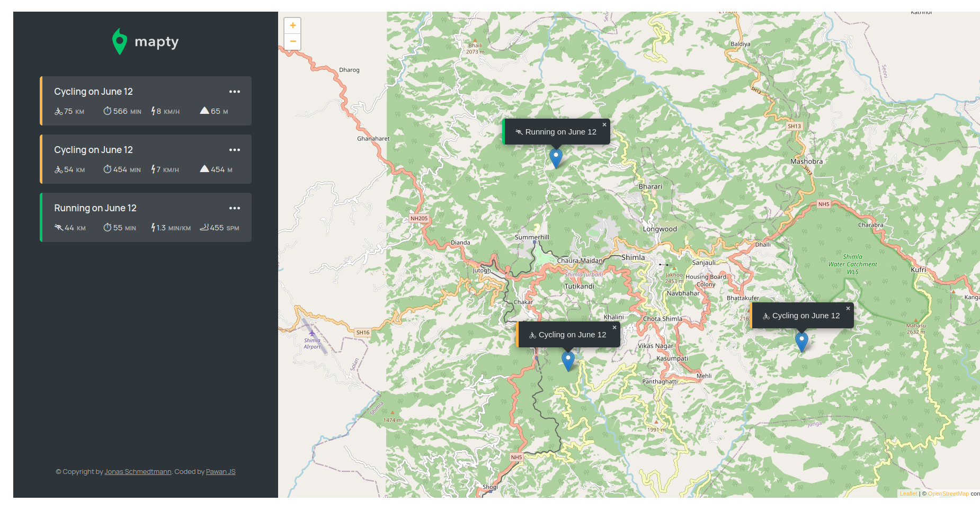Viewport: 980px width, 511px height.
Task: Select the Running on June 12 card title
Action: tap(95, 208)
